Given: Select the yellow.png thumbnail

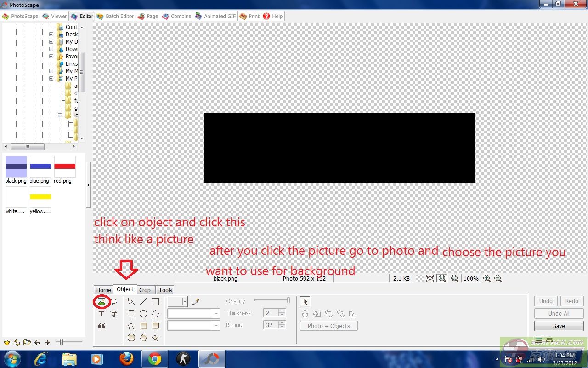Looking at the screenshot, I should coord(40,198).
